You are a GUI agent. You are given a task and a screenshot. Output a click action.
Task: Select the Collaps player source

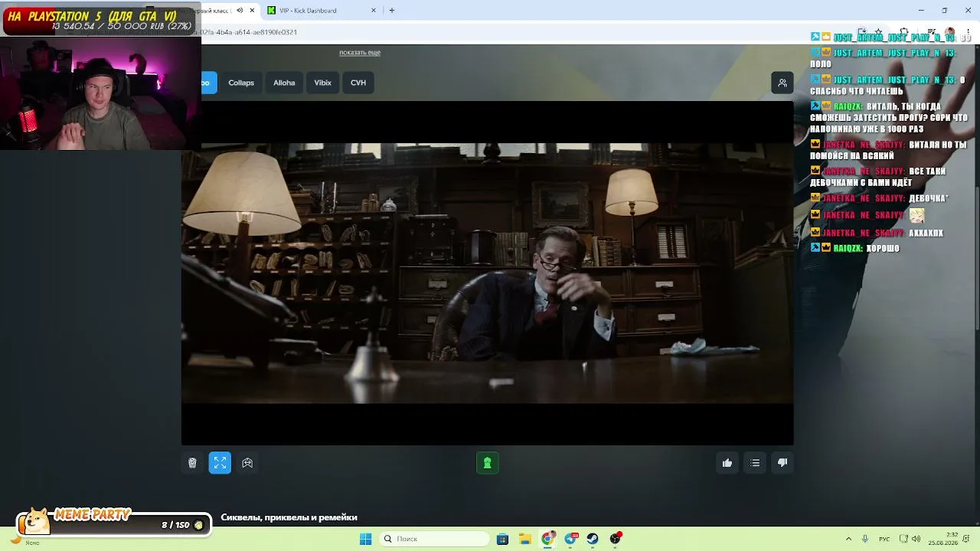[241, 83]
